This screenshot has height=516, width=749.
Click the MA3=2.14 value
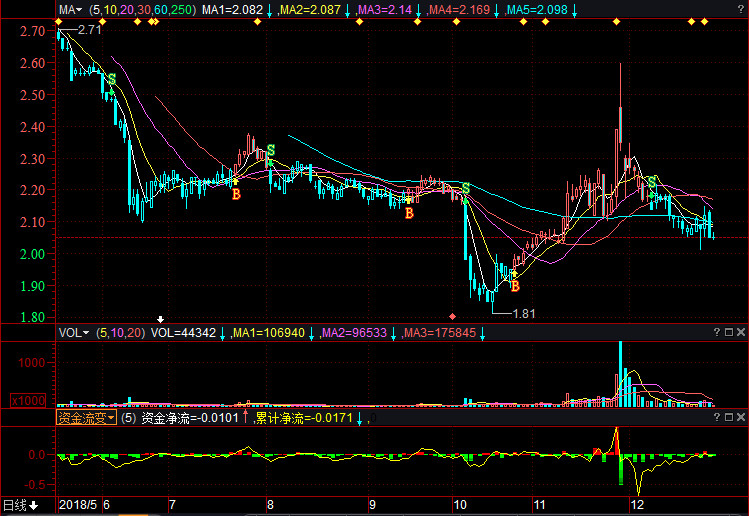385,10
